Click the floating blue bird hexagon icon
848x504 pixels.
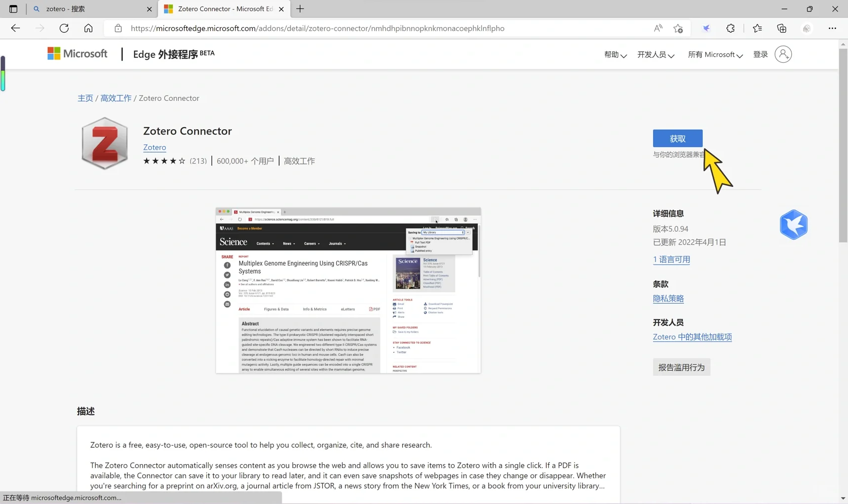pos(794,225)
